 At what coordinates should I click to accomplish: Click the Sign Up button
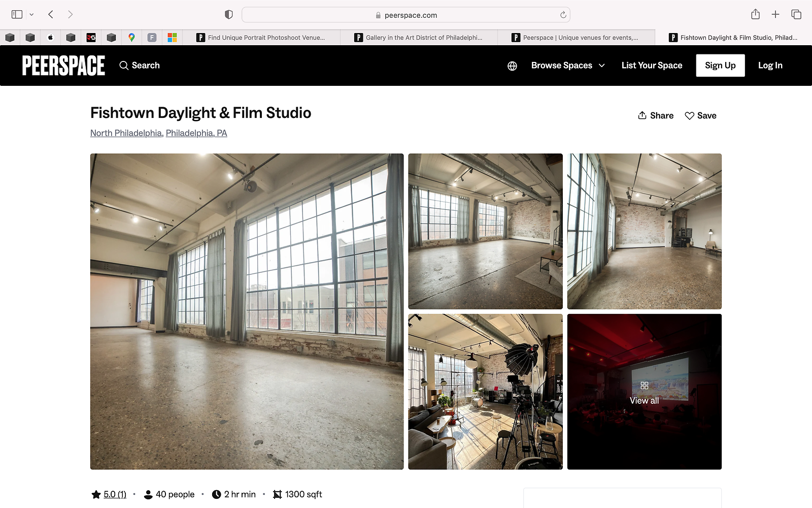pyautogui.click(x=720, y=66)
